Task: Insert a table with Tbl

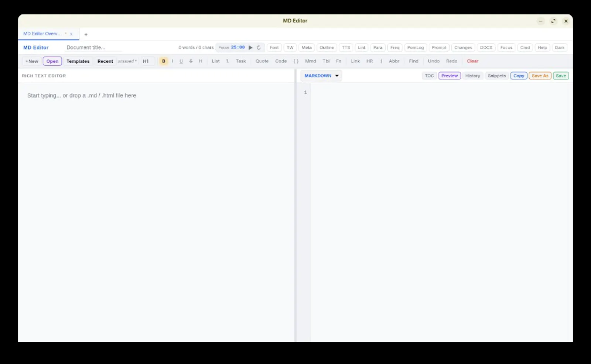Action: (326, 61)
